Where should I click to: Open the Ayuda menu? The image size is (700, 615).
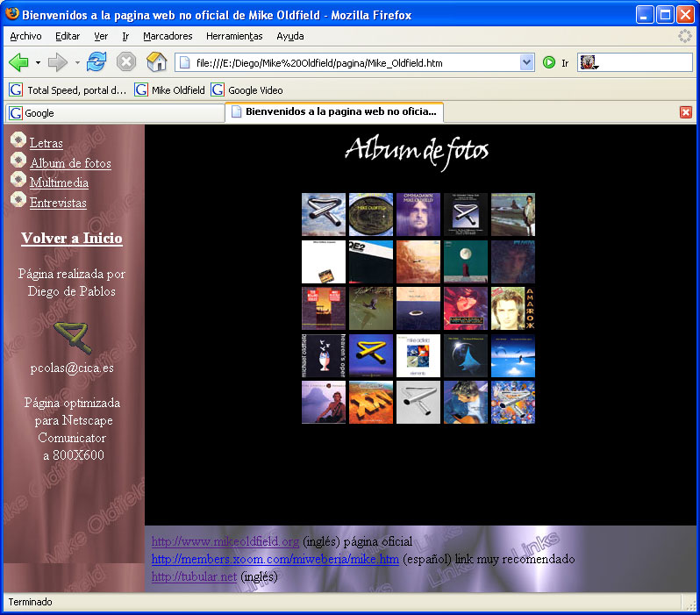pos(290,36)
